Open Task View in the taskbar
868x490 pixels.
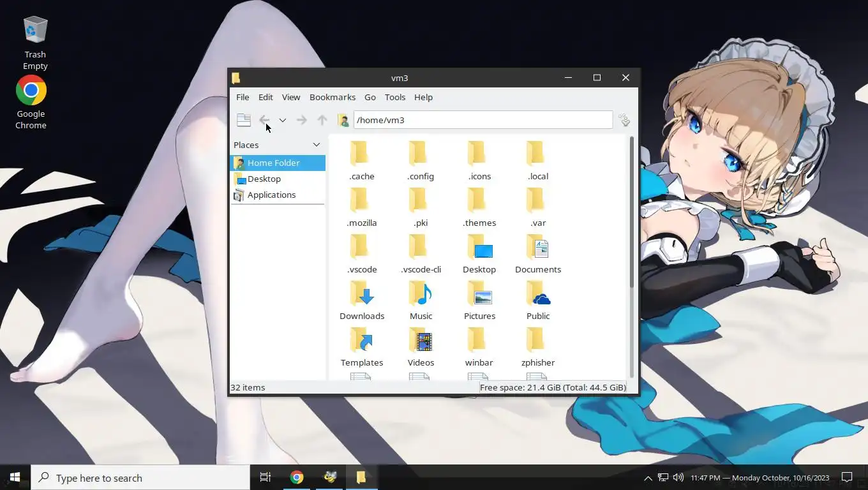point(266,477)
